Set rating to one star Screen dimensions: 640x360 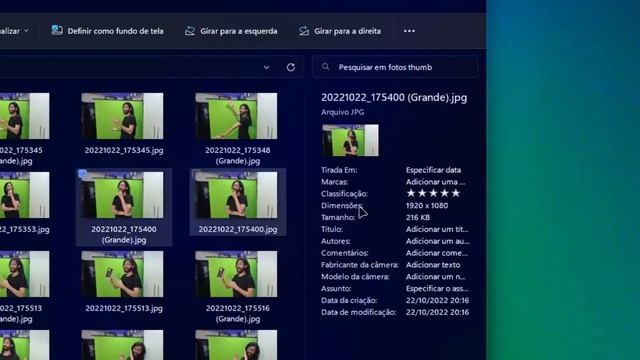(x=411, y=193)
